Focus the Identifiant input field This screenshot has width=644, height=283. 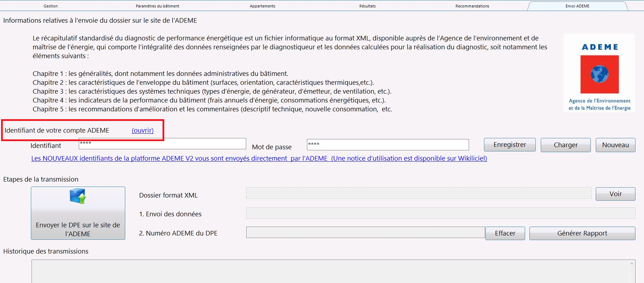click(x=162, y=144)
